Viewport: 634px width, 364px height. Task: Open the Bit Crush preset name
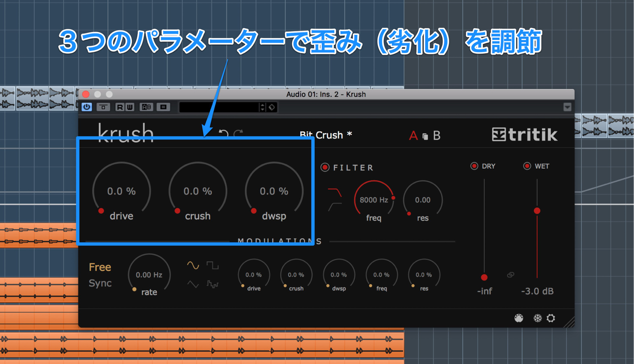pos(326,135)
